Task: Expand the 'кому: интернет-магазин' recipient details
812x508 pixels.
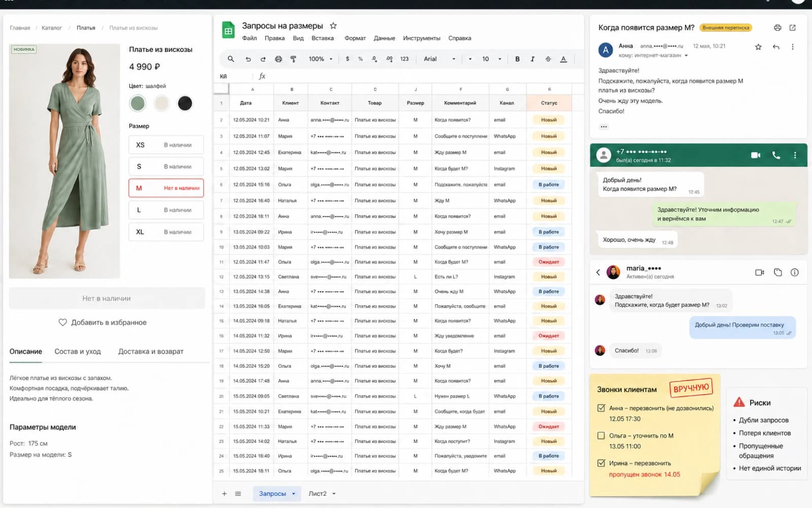Action: click(x=686, y=55)
